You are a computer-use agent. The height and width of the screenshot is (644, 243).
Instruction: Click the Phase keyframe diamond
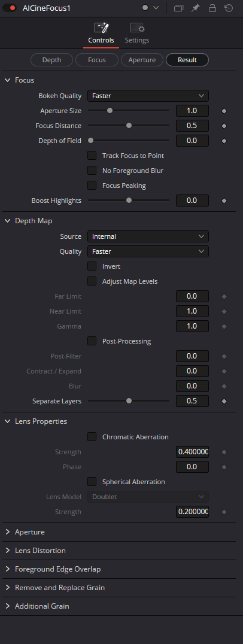tap(224, 467)
